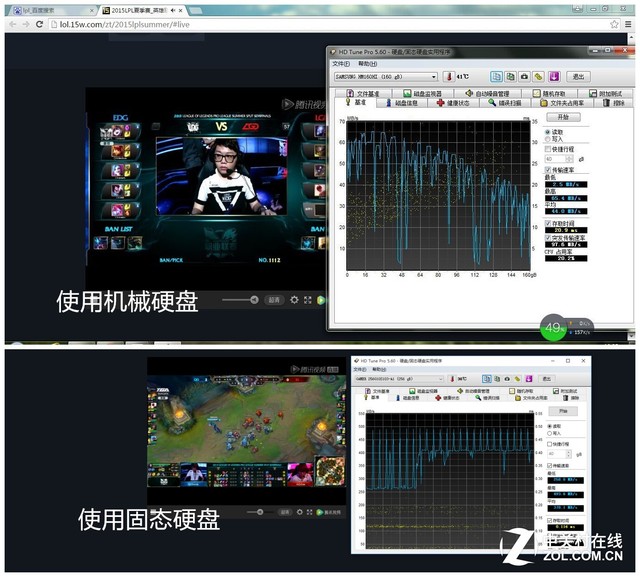This screenshot has height=577, width=640.
Task: Click purple download icon in bottom HD Tune toolbar
Action: click(x=529, y=379)
